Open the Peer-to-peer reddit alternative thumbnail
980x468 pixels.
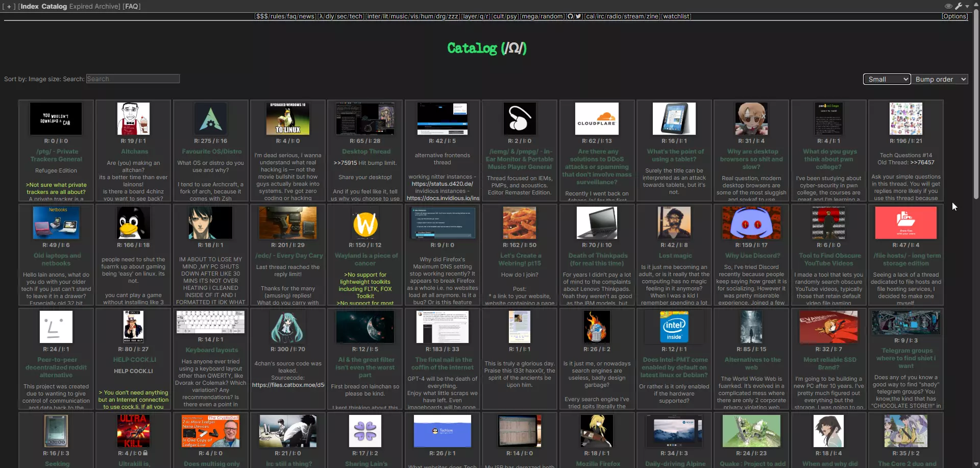click(x=56, y=327)
